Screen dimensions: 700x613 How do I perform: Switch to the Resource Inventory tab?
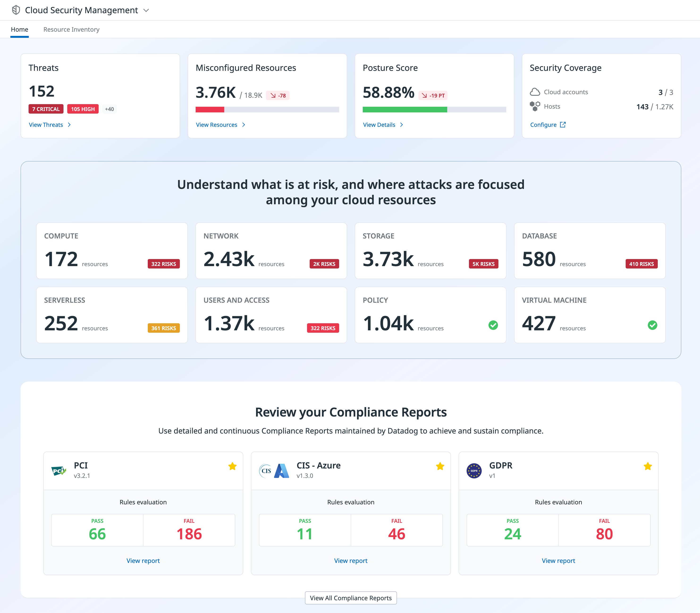(x=71, y=30)
